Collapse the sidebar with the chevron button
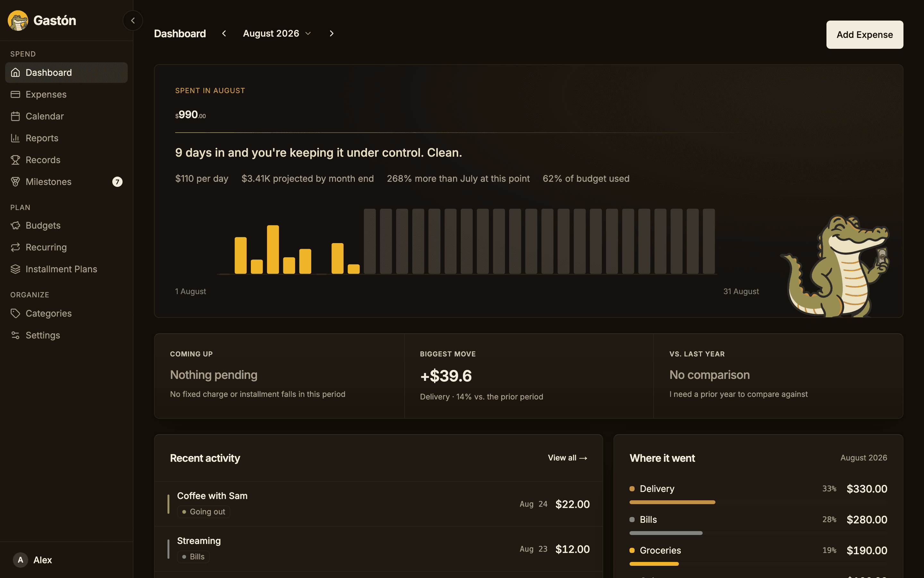Screen dimensions: 924x578 133,21
